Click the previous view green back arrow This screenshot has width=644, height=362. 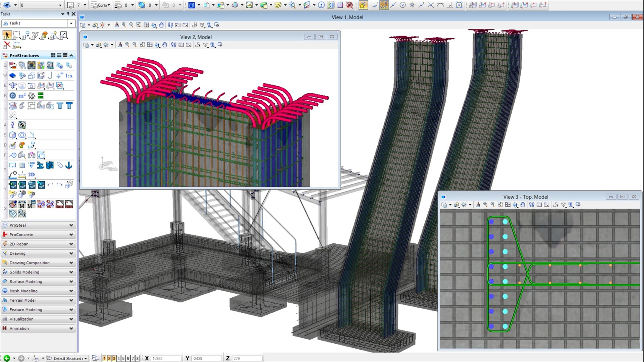click(6, 358)
